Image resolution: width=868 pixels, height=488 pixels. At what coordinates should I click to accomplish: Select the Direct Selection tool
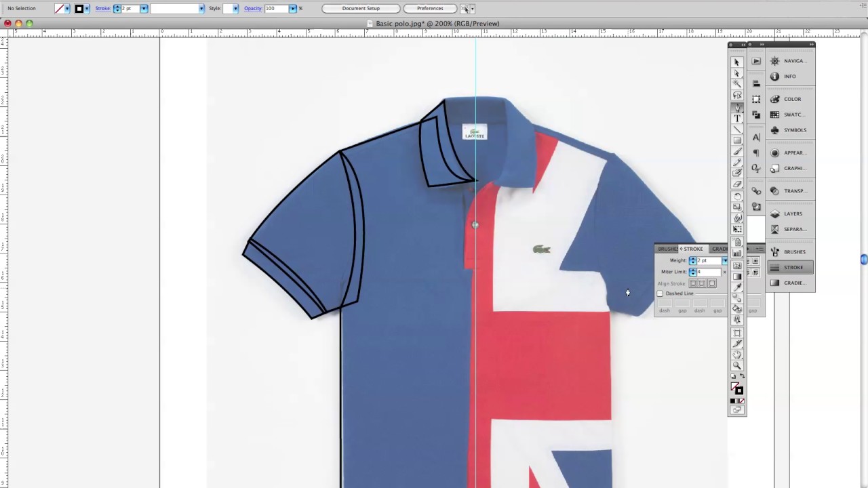(737, 72)
